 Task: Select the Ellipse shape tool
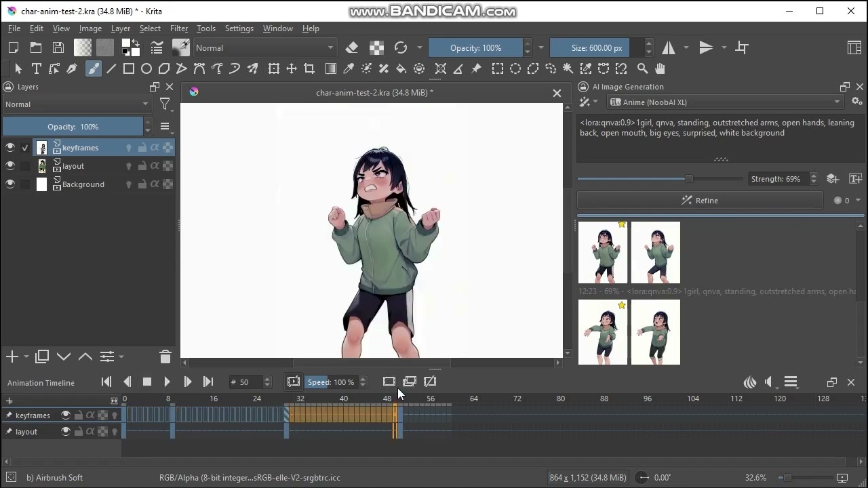click(x=146, y=68)
